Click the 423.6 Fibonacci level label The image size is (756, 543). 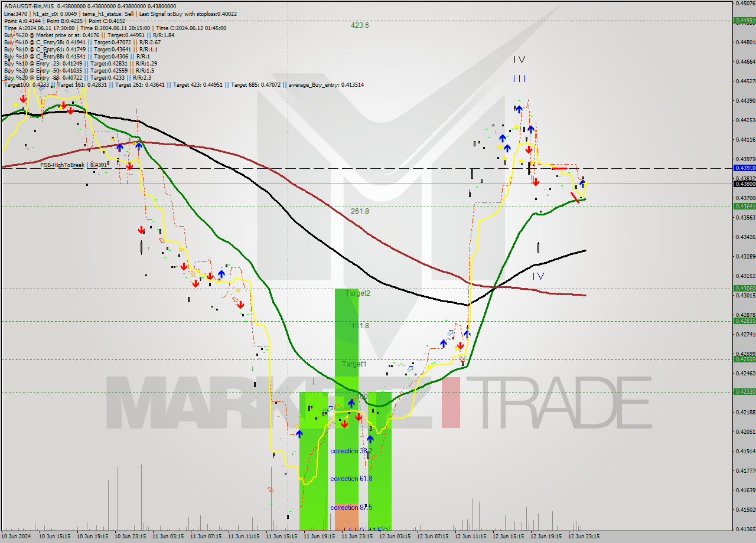pyautogui.click(x=360, y=25)
